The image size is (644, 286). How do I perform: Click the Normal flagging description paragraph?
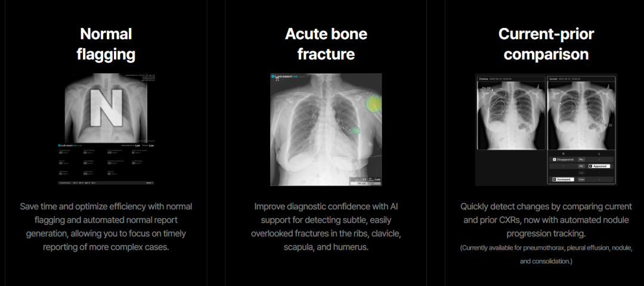[x=106, y=227]
